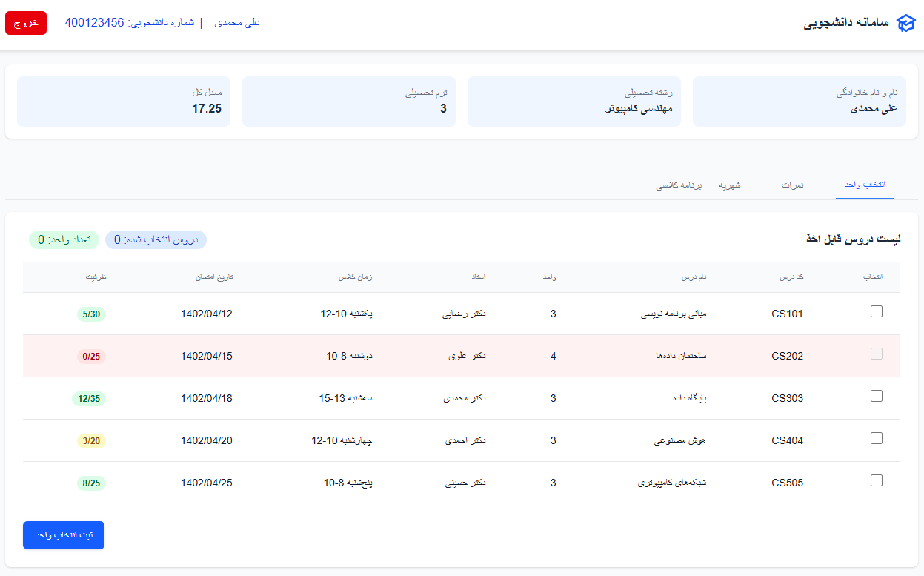Click course code CS303
This screenshot has width=924, height=576.
(x=787, y=398)
